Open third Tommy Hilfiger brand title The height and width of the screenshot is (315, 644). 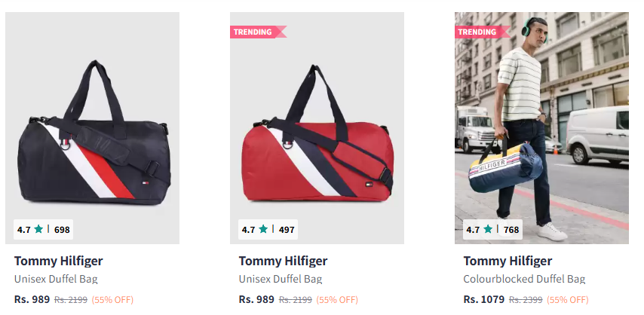(508, 261)
